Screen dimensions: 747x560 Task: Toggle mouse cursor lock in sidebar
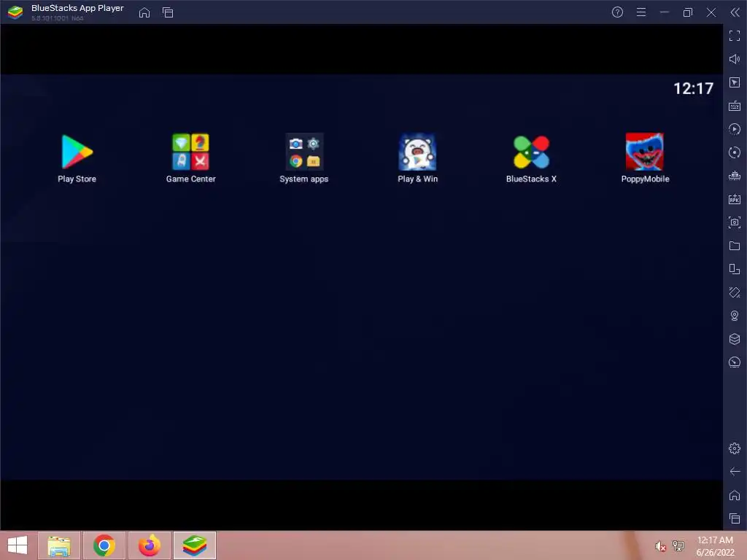pos(735,82)
